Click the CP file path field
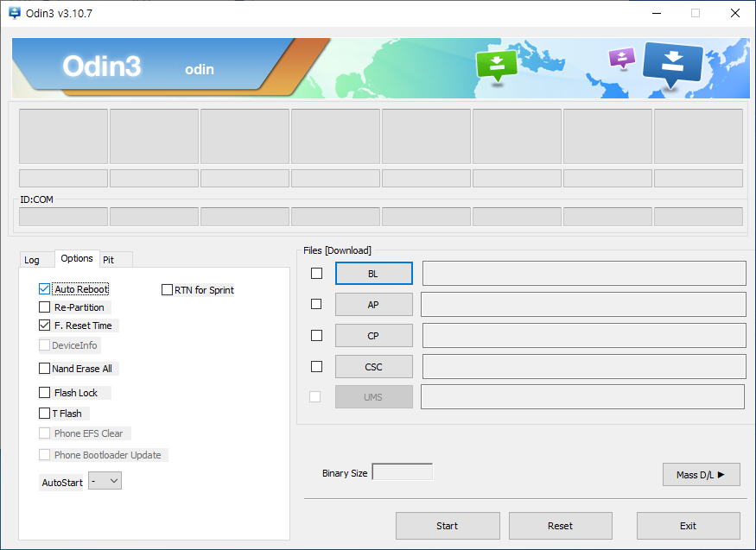The width and height of the screenshot is (756, 550). (584, 336)
